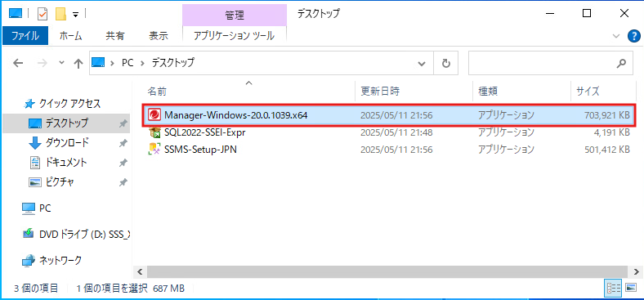
Task: Sort by the 更新日時 column header
Action: click(414, 91)
